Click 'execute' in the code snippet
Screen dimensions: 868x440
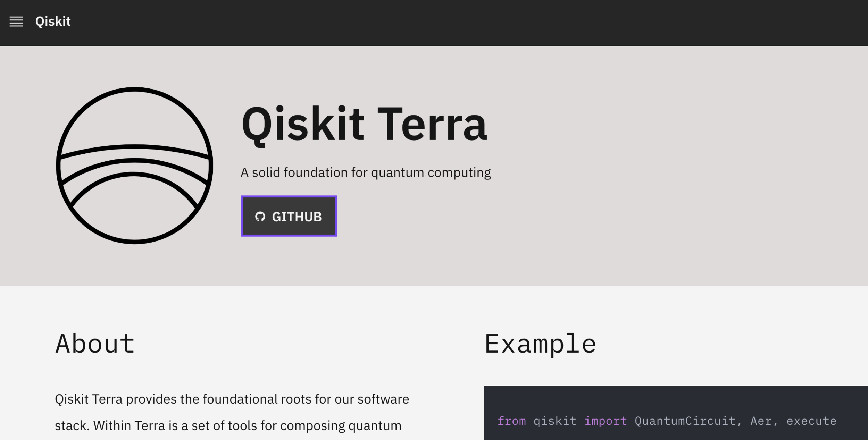[811, 421]
